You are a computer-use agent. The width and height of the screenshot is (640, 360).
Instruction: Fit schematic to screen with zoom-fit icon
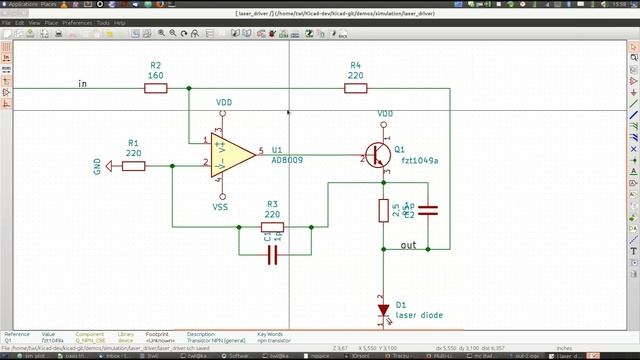(x=195, y=34)
